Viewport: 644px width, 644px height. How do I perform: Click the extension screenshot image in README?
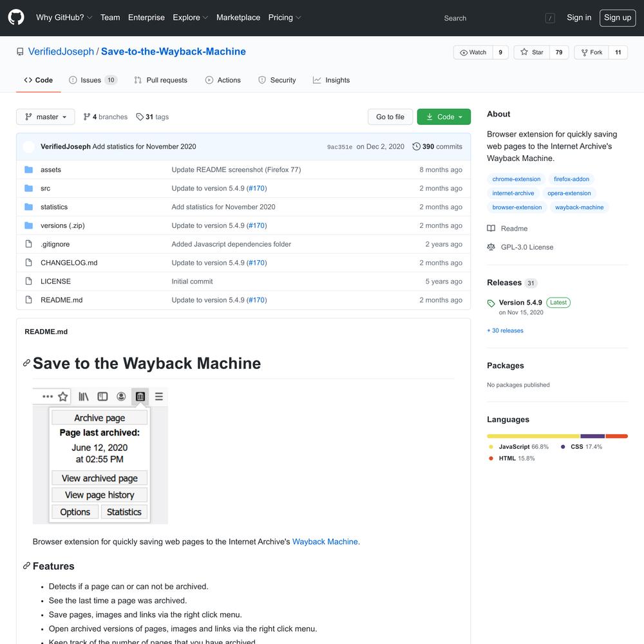pyautogui.click(x=100, y=456)
